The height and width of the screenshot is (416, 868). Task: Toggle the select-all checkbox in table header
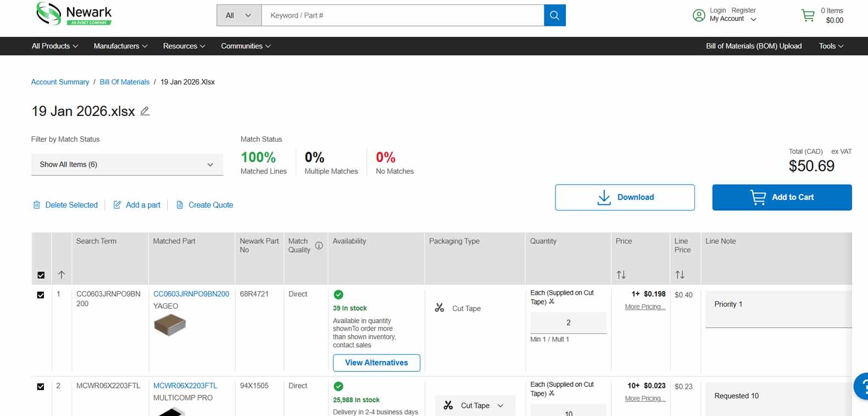[x=41, y=275]
